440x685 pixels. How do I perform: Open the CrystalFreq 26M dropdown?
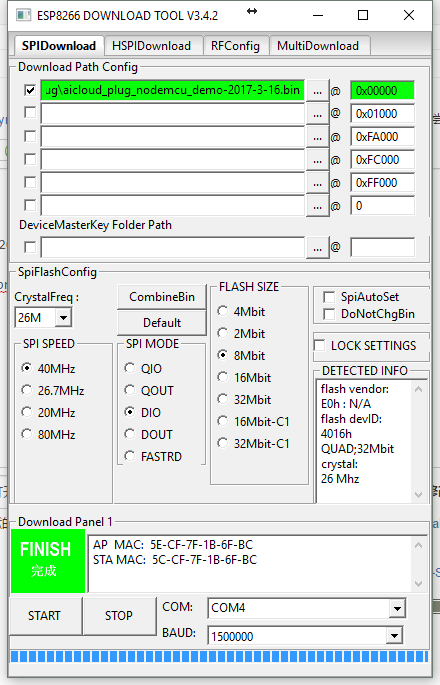(x=63, y=318)
